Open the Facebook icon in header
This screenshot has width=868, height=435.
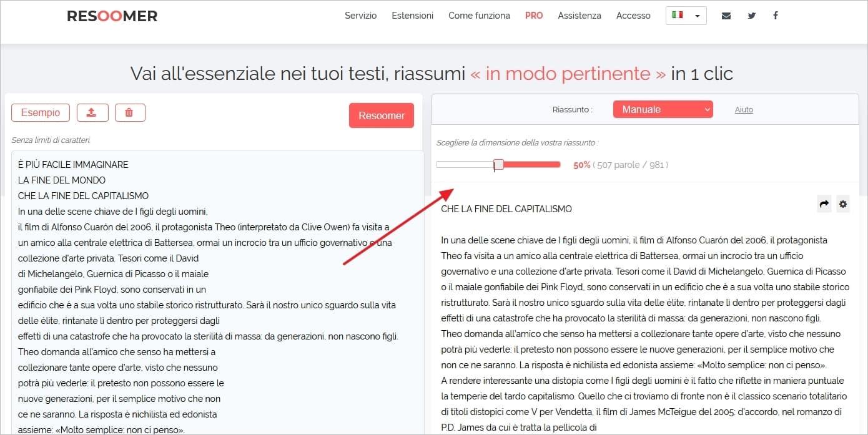[x=776, y=16]
